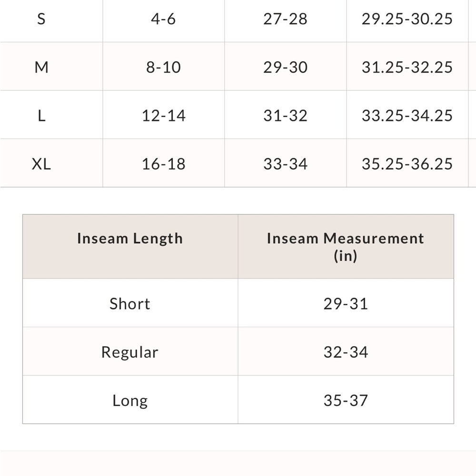The height and width of the screenshot is (476, 476).
Task: Select the 8-10 numeric size cell
Action: pos(163,67)
